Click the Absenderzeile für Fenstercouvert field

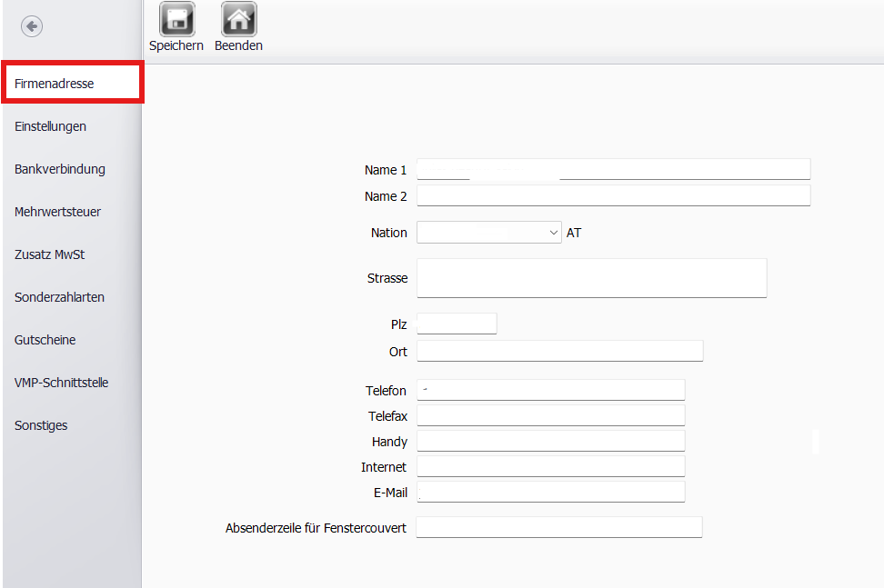pyautogui.click(x=558, y=528)
